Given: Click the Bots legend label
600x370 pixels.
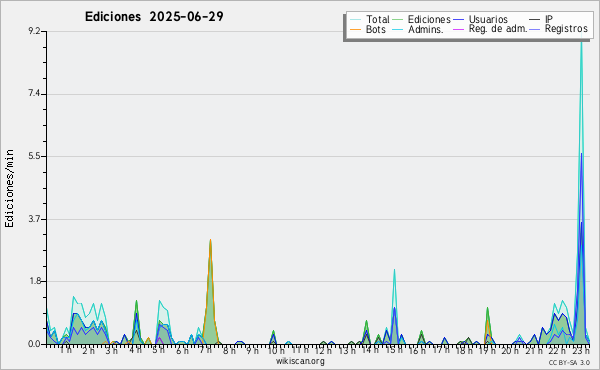Looking at the screenshot, I should (x=376, y=29).
